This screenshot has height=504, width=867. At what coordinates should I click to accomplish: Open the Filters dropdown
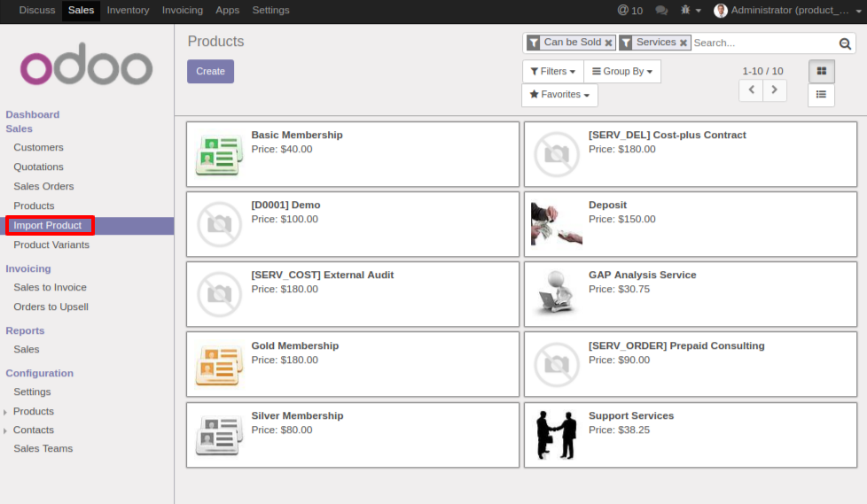click(553, 72)
